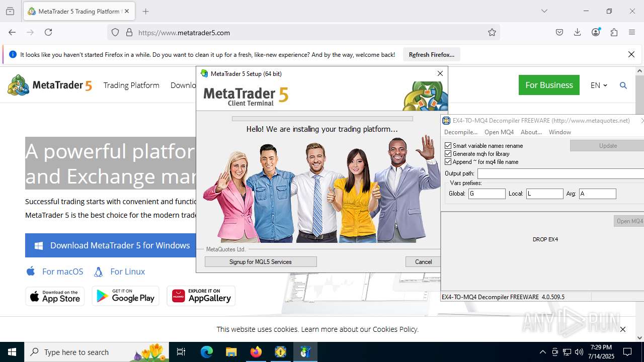Open the Windows Start menu
The width and height of the screenshot is (644, 362).
tap(12, 352)
